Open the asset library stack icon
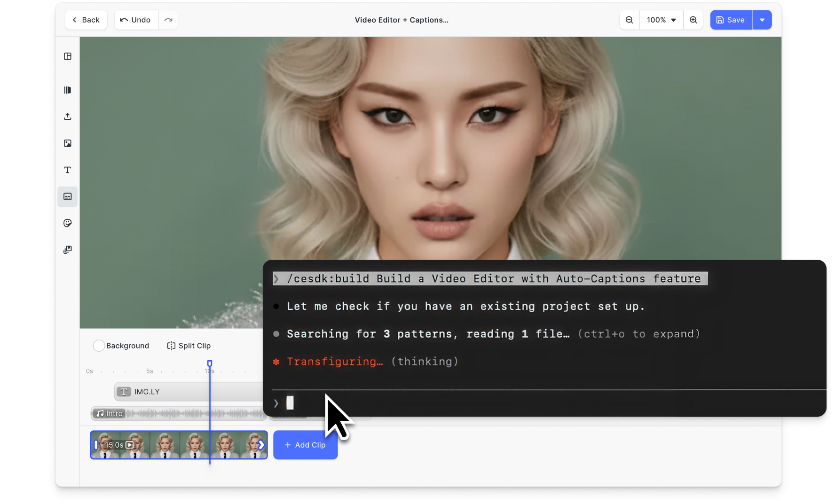This screenshot has height=504, width=835. tap(68, 250)
